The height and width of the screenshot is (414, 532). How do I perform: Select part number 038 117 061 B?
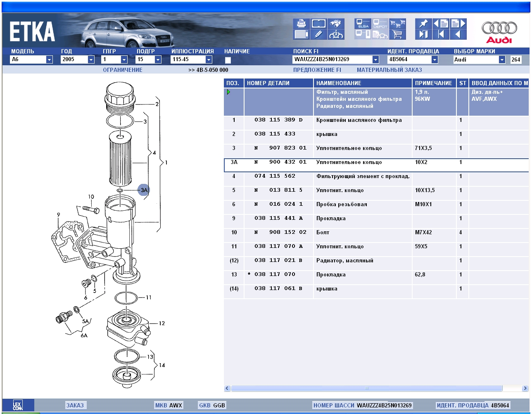click(x=278, y=289)
